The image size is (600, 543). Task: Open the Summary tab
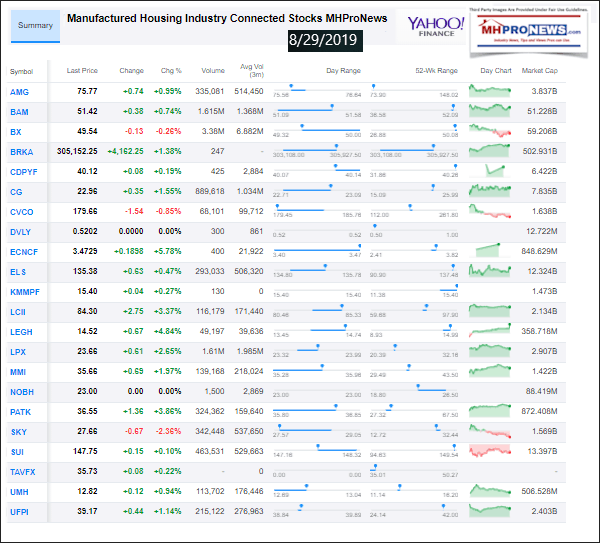click(x=35, y=26)
